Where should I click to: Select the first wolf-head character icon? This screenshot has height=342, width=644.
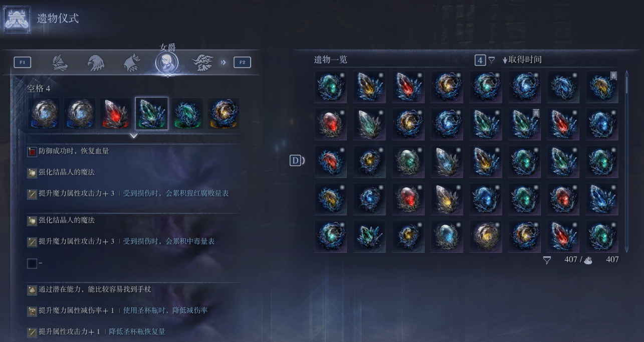pos(60,63)
